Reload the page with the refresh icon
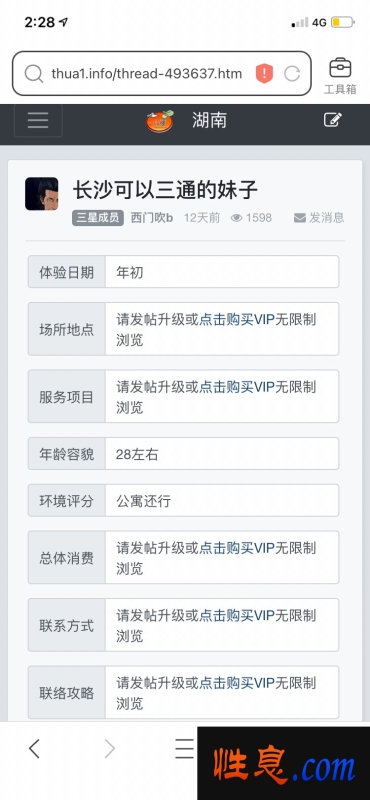The image size is (370, 800). click(292, 74)
